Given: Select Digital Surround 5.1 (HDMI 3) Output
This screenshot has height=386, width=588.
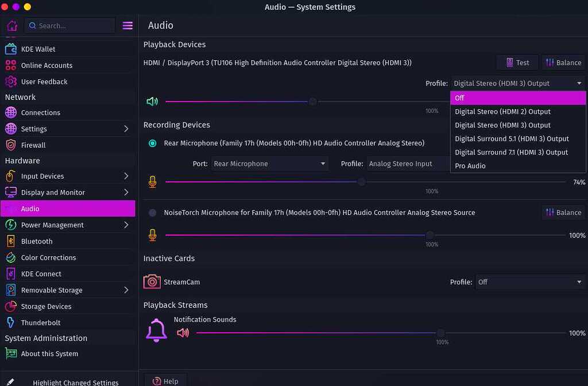Looking at the screenshot, I should [x=512, y=138].
